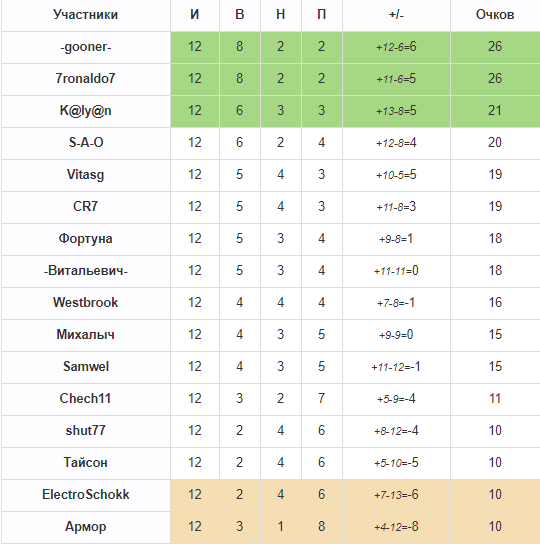
Task: Click the Фортуна participant name
Action: coord(86,239)
